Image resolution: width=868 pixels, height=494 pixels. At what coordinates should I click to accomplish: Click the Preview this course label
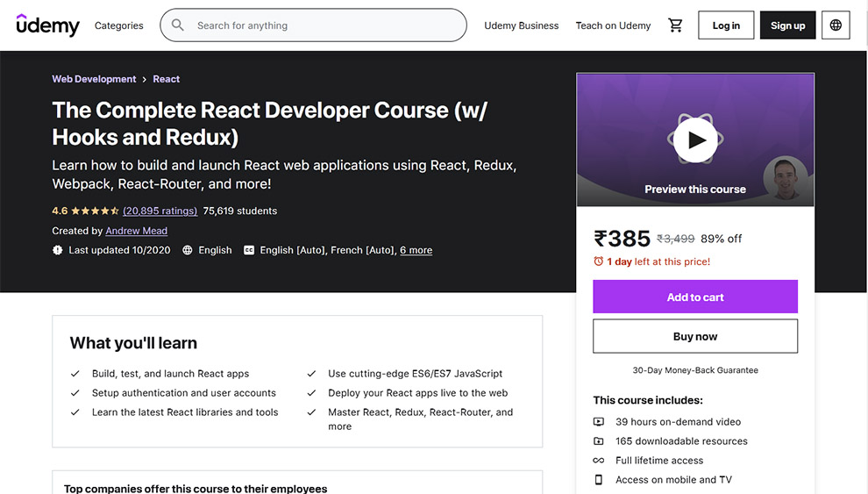tap(695, 190)
